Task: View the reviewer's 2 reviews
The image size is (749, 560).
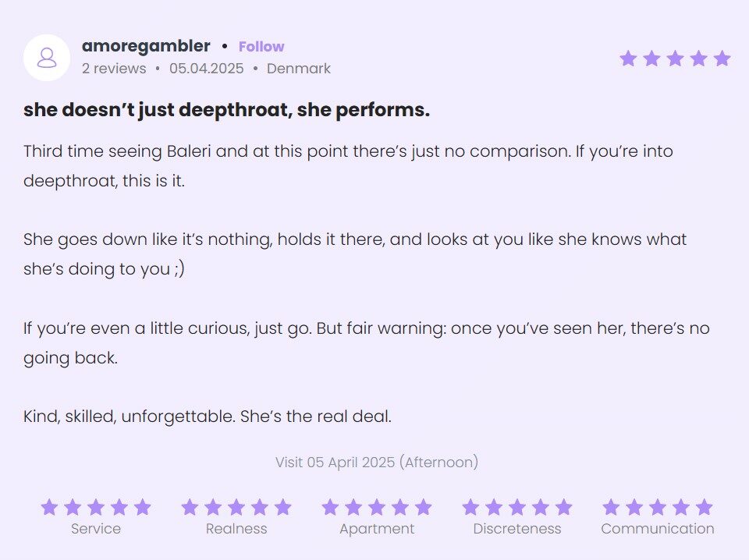Action: pos(114,69)
